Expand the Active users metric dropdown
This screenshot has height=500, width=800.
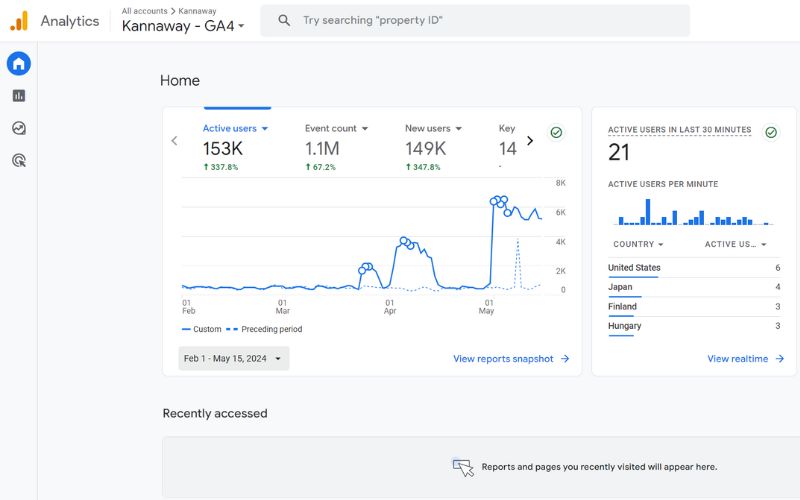(x=265, y=129)
